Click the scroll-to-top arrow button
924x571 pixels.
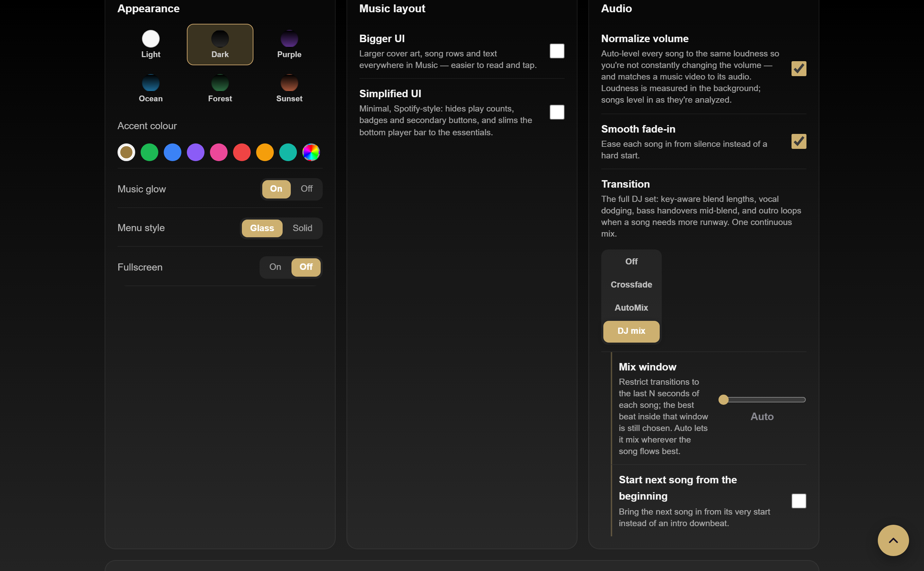coord(893,540)
